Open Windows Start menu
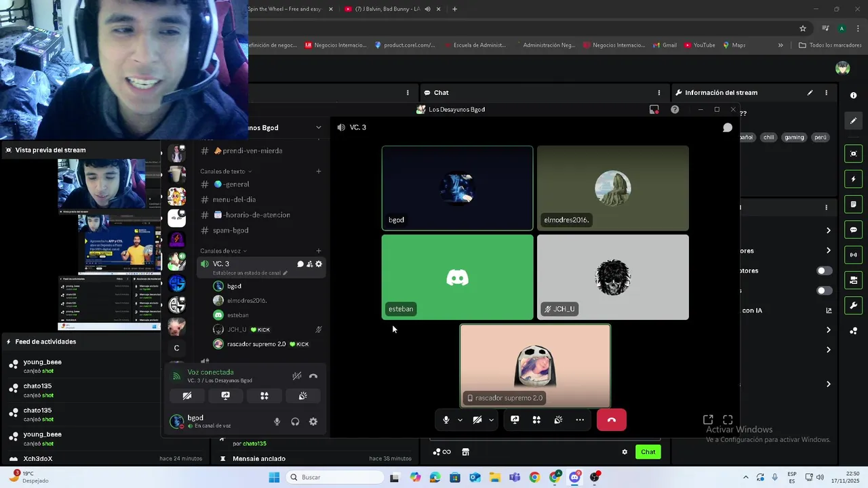868x488 pixels. click(274, 477)
